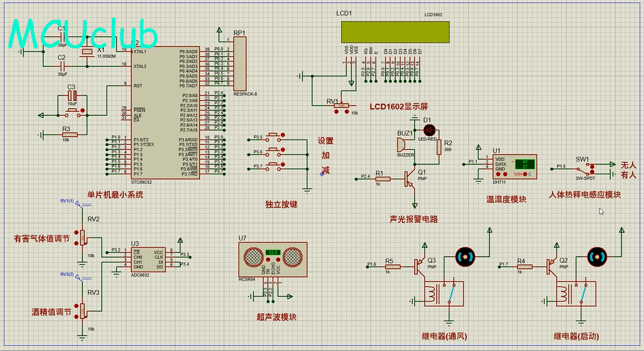Select the start relay motor
Image resolution: width=644 pixels, height=351 pixels.
click(x=597, y=256)
